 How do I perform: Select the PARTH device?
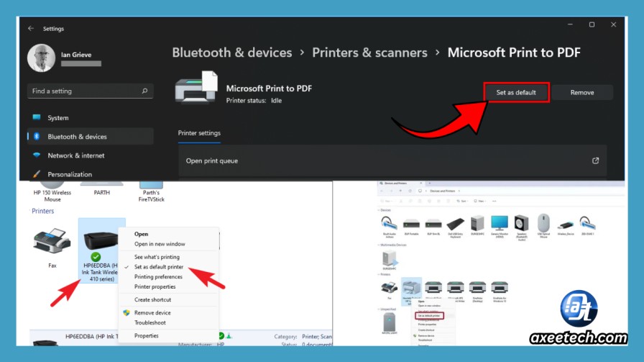coord(102,189)
